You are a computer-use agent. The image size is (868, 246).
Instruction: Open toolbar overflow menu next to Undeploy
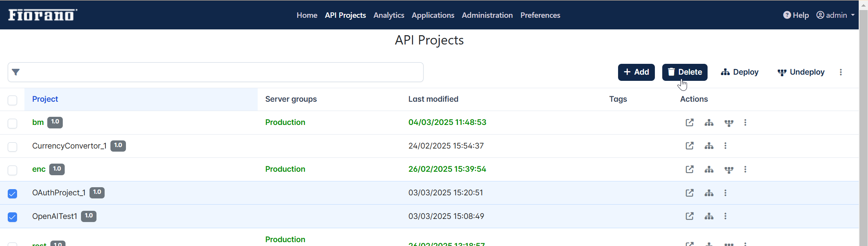(841, 72)
